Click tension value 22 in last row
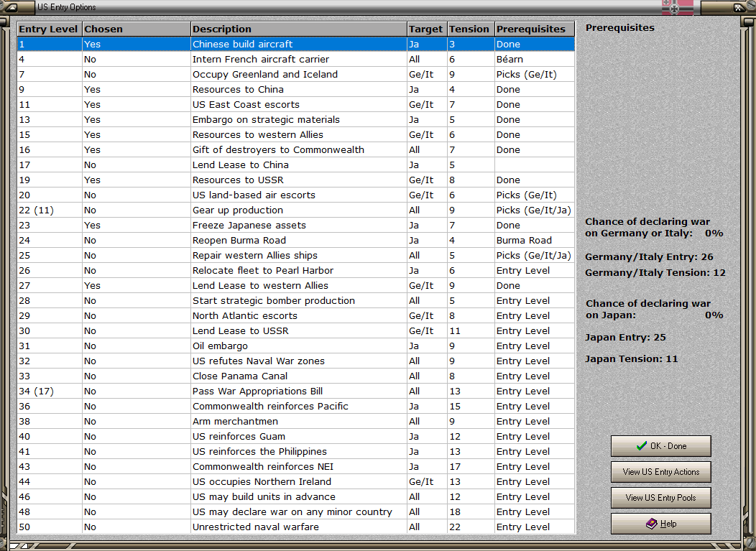Viewport: 756px width, 551px height. (x=471, y=527)
